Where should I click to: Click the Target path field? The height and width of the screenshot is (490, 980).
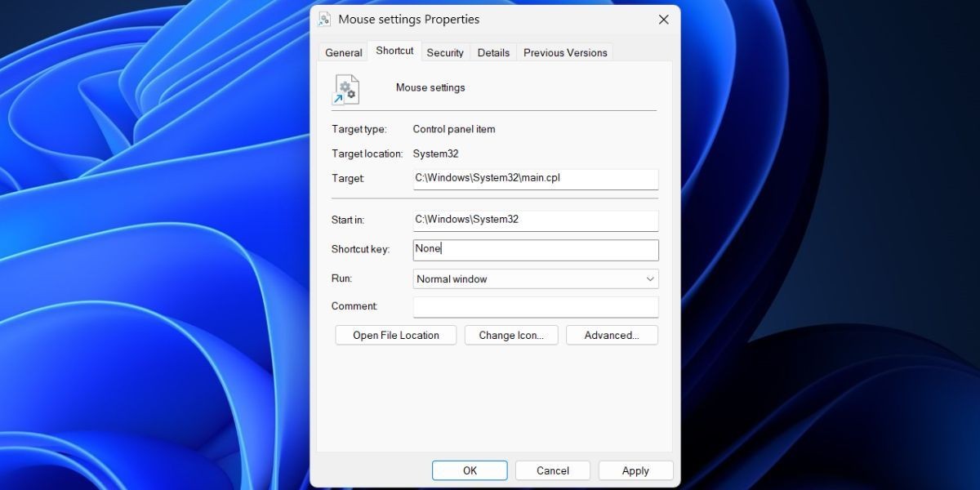point(536,179)
